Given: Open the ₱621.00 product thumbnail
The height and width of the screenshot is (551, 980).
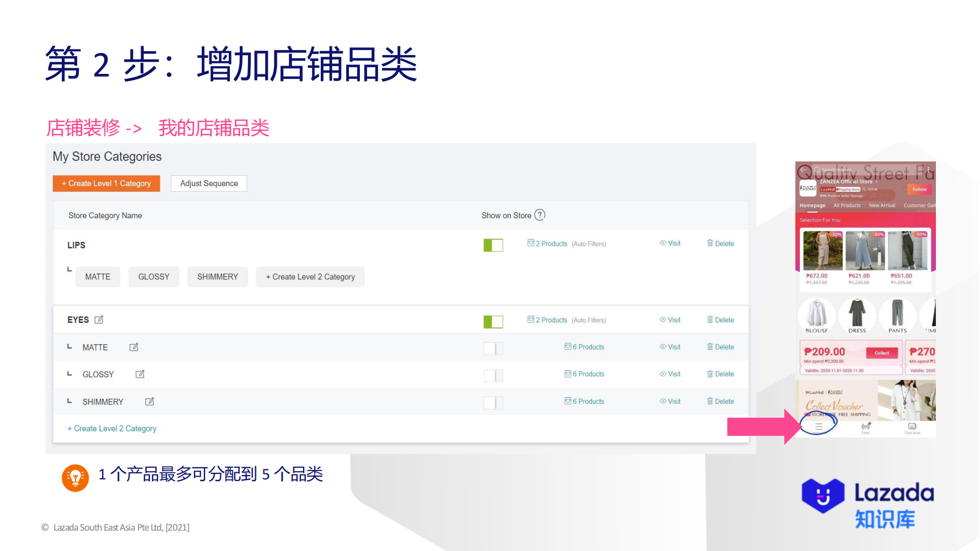Looking at the screenshot, I should pyautogui.click(x=865, y=251).
